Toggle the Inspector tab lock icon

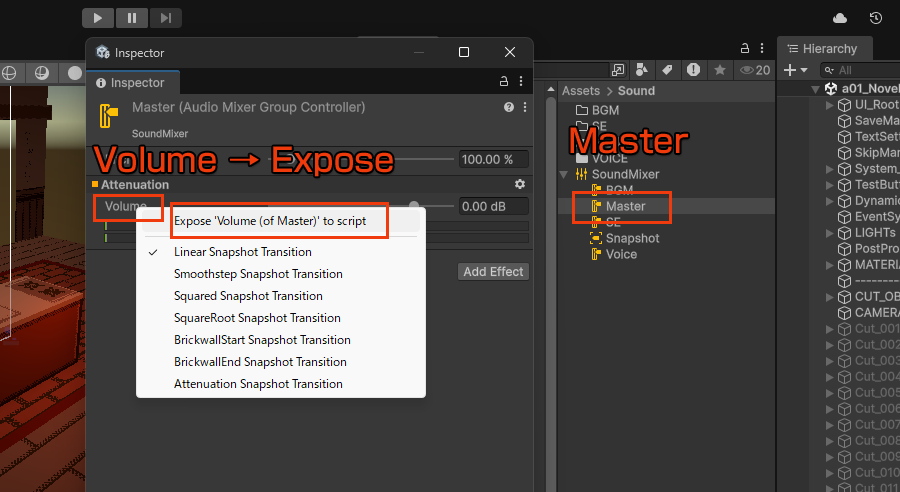(504, 82)
